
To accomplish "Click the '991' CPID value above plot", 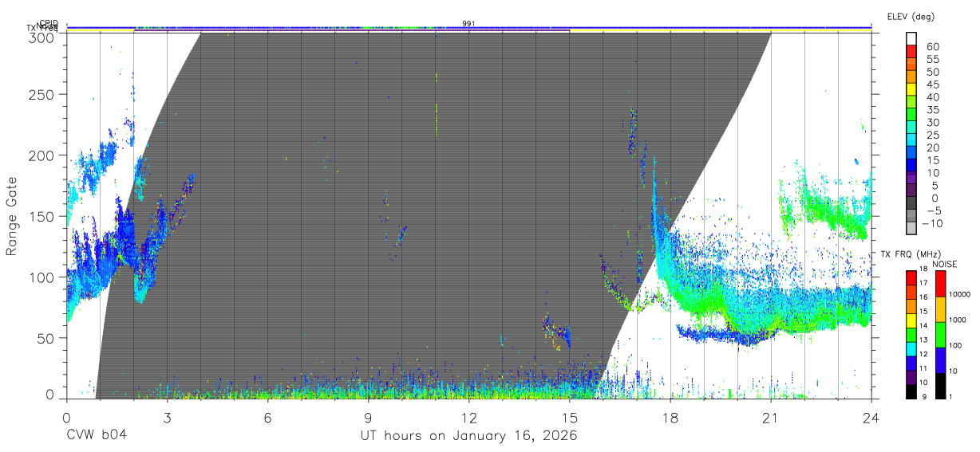I will (468, 24).
